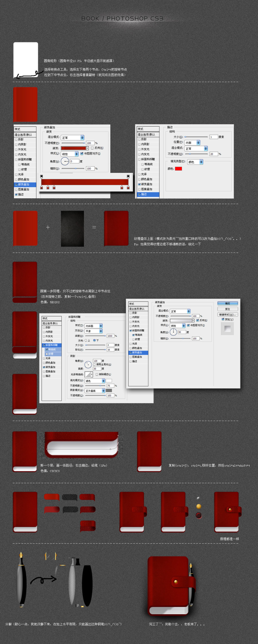Expand the 高光模式 dropdown showing 滤色
The height and width of the screenshot is (644, 258).
pyautogui.click(x=95, y=381)
